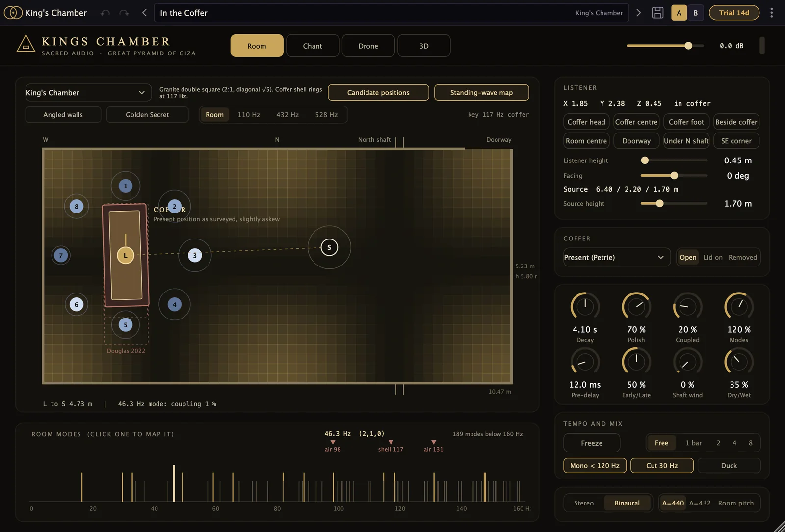
Task: Switch to A comparison slot
Action: (679, 13)
